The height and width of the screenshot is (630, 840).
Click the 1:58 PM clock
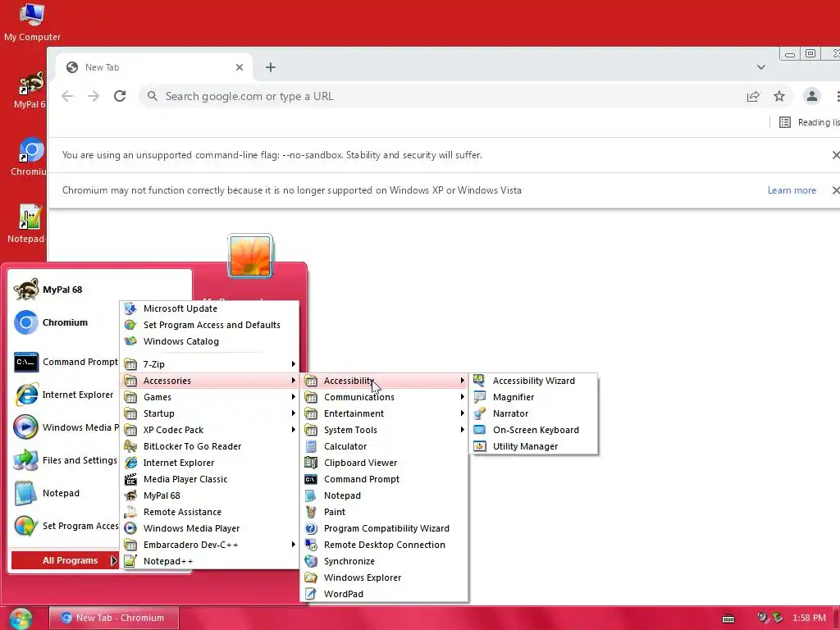809,618
